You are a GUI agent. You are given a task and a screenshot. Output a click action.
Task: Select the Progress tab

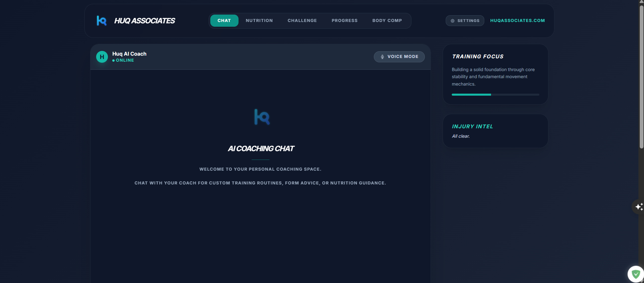coord(344,21)
